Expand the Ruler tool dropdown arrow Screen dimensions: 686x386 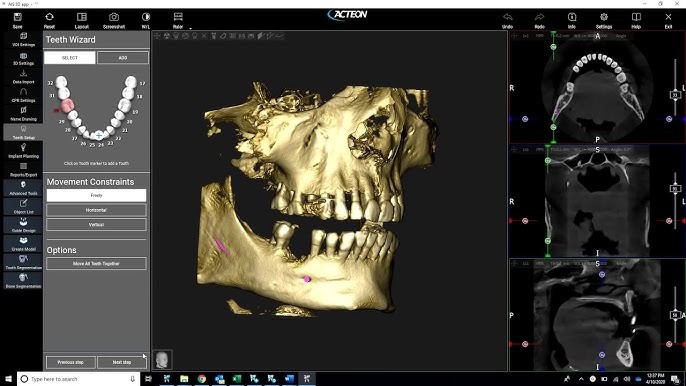click(x=190, y=28)
